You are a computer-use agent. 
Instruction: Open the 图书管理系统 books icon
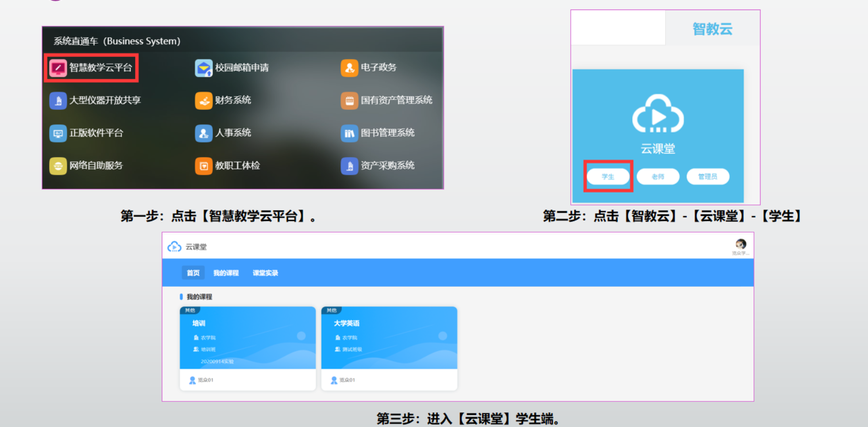[349, 133]
